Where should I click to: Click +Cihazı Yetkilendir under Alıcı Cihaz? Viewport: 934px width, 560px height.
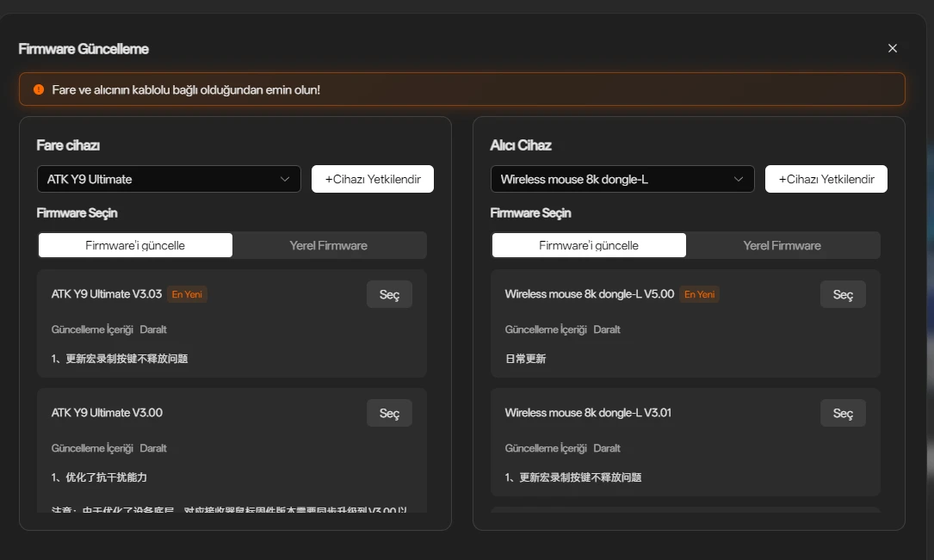point(826,179)
